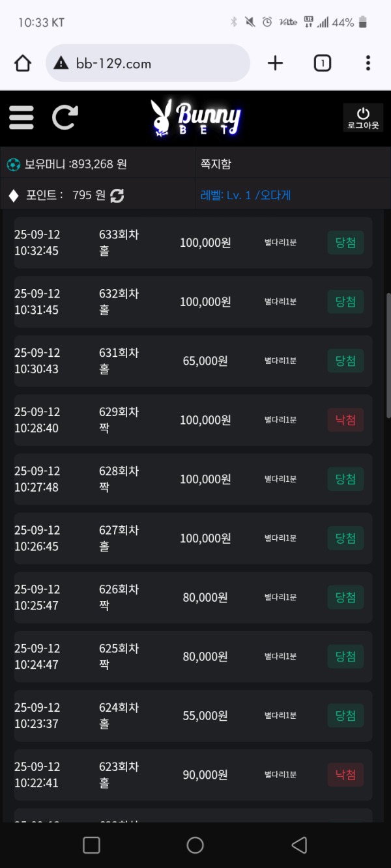
Task: Click the plus button to open new tab
Action: click(x=275, y=63)
